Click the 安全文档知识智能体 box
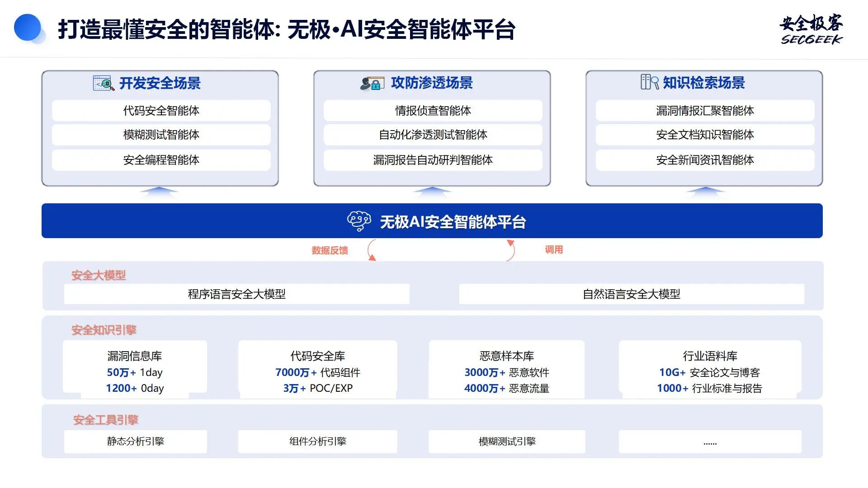868x488 pixels. click(705, 135)
